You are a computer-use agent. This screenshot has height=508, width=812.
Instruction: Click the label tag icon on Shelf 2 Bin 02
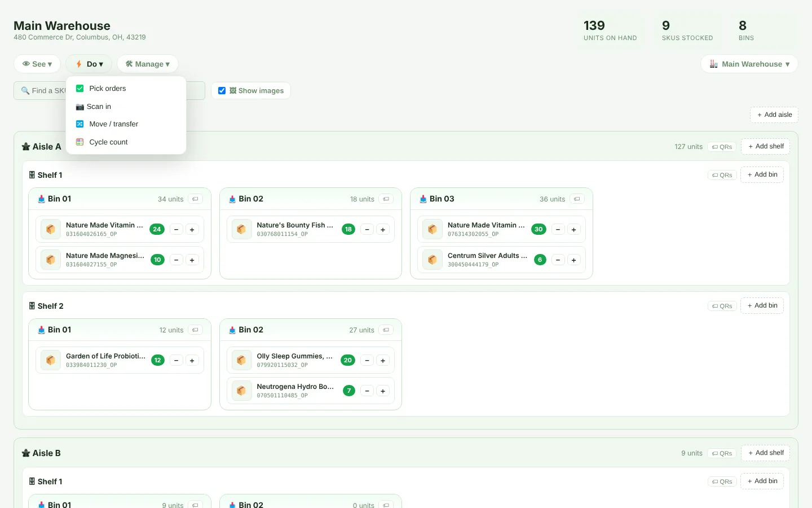click(x=386, y=330)
